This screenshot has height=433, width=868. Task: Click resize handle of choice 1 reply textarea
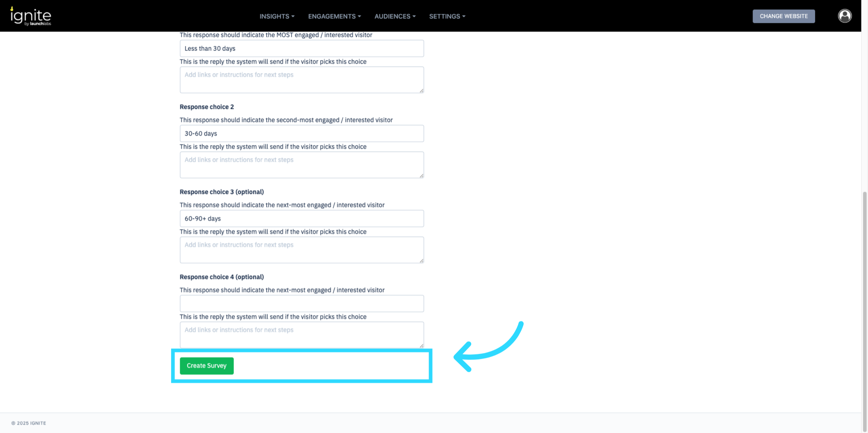pos(421,91)
